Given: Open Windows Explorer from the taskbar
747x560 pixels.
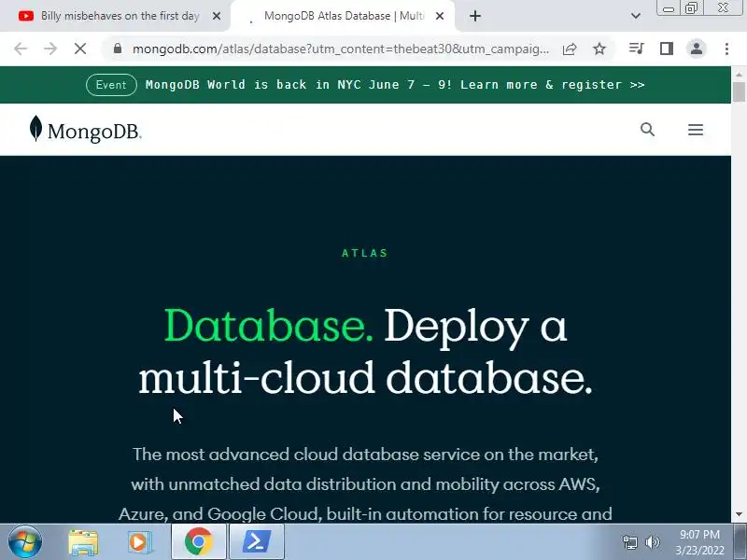Looking at the screenshot, I should pos(83,542).
